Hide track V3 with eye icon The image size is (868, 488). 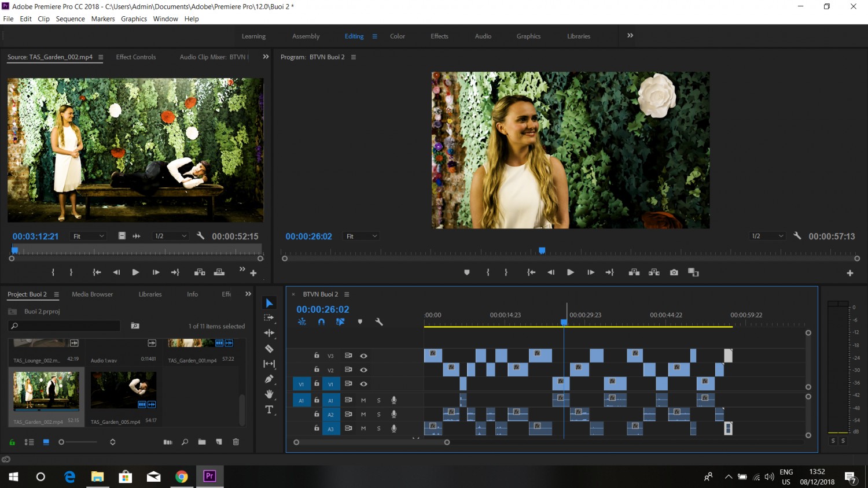point(363,356)
